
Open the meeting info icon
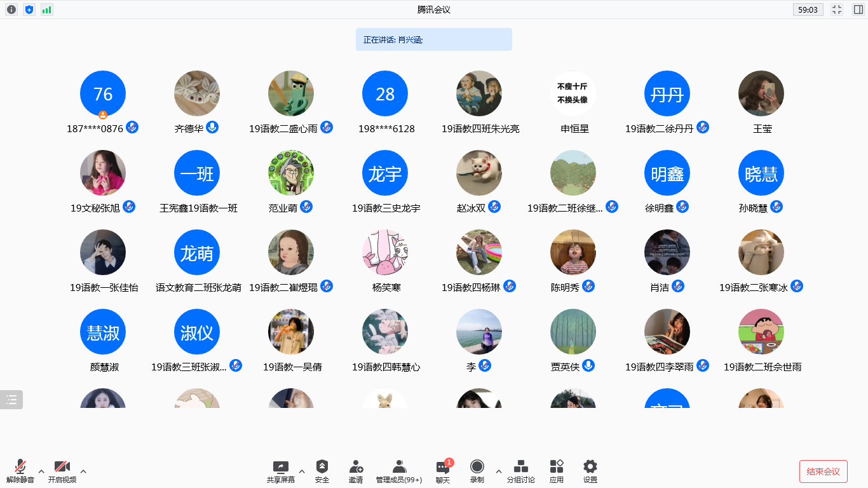pyautogui.click(x=11, y=10)
